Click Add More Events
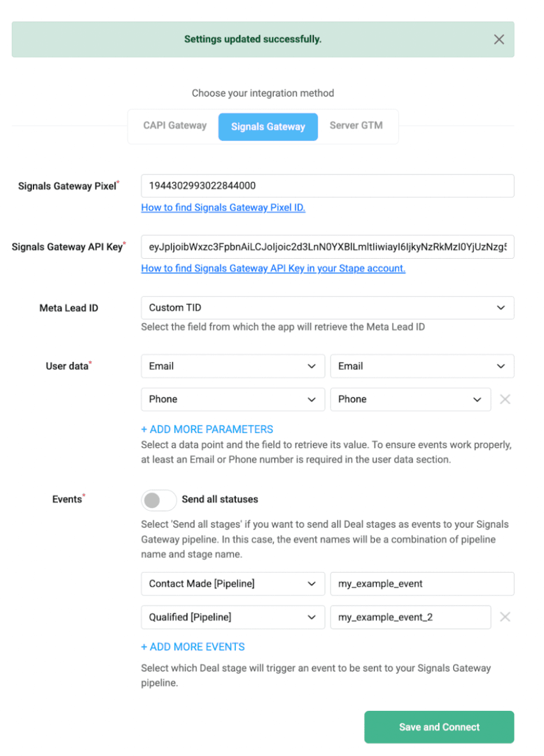Image resolution: width=544 pixels, height=756 pixels. pos(193,647)
